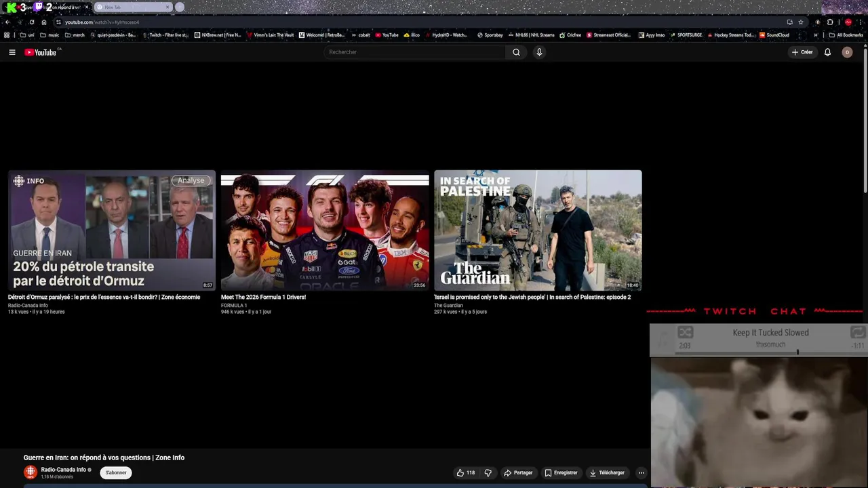Open Meet The 2026 Formula 1 Drivers thumbnail
This screenshot has height=488, width=868.
tap(325, 230)
